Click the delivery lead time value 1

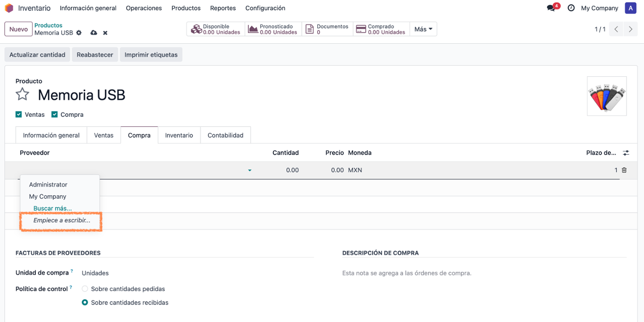pos(616,170)
